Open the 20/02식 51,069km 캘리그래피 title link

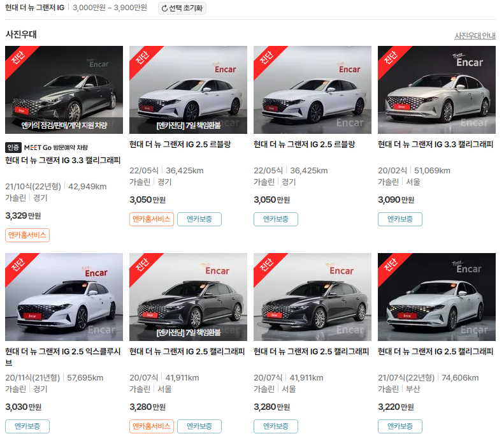pos(436,144)
